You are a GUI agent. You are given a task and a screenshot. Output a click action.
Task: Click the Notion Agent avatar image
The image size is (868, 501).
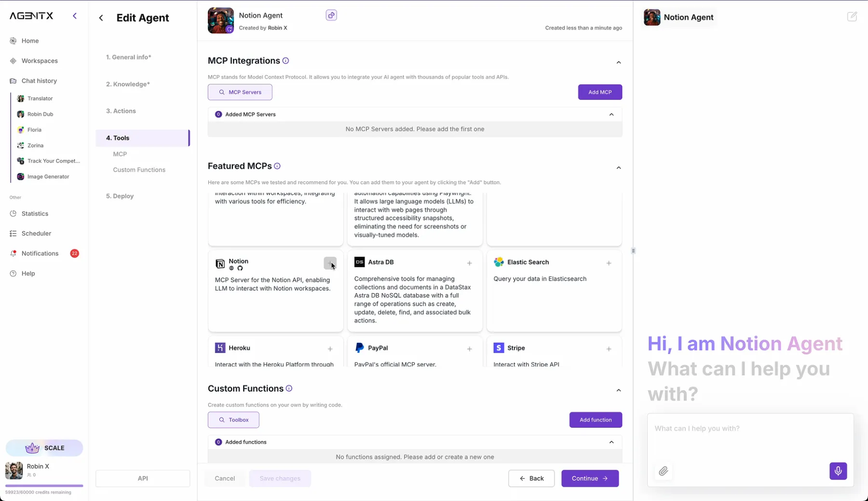(221, 20)
